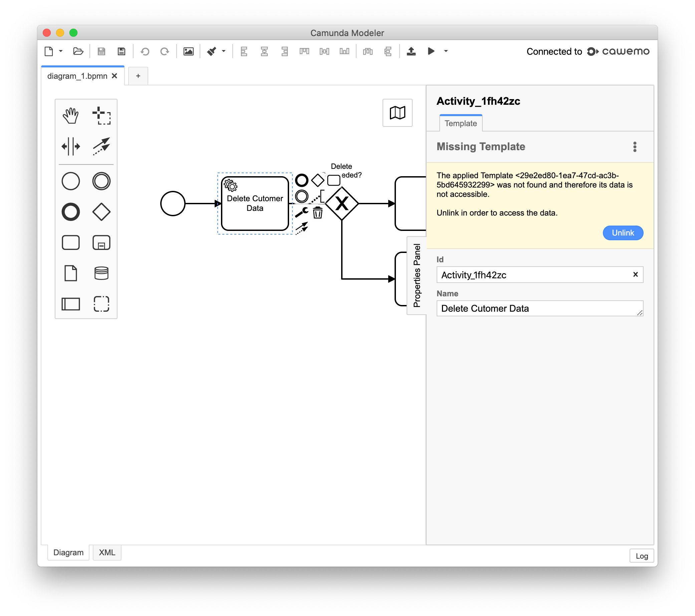Viewport: 695px width, 616px height.
Task: Select the data store tool
Action: [x=101, y=273]
